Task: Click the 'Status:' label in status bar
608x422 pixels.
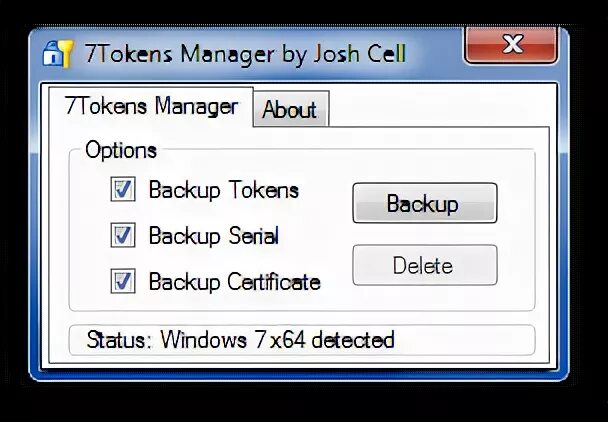Action: tap(118, 340)
